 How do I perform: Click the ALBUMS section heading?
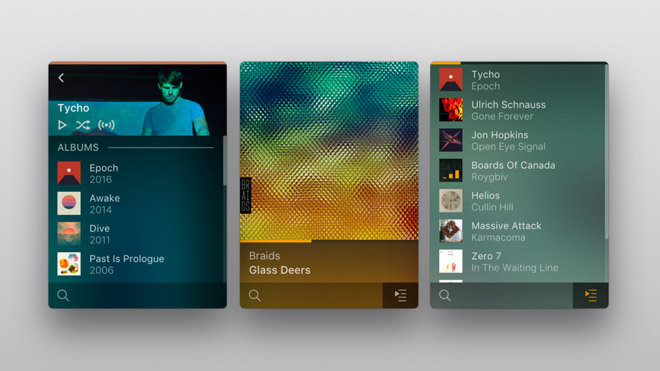[x=78, y=147]
